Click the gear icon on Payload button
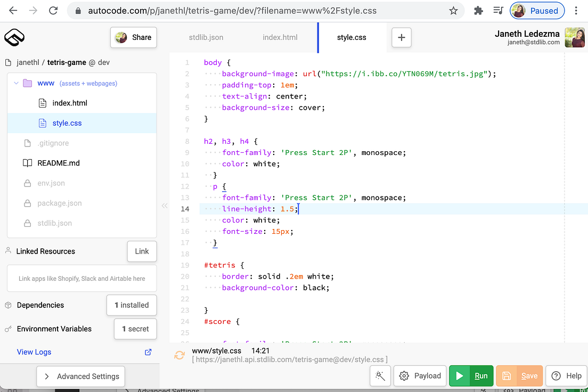The width and height of the screenshot is (588, 392). [x=405, y=375]
